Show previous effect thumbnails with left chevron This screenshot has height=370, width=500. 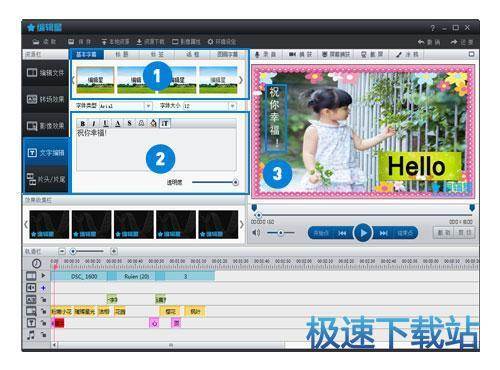click(26, 224)
